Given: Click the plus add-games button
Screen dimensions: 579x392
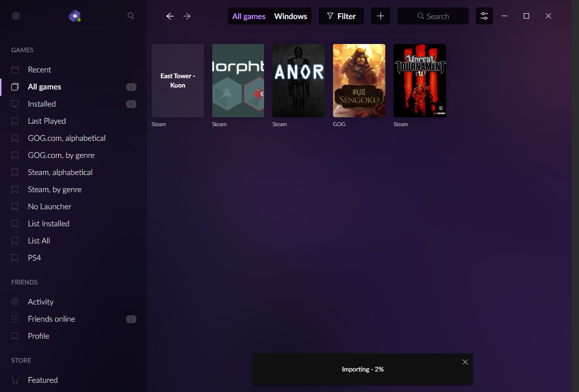Looking at the screenshot, I should point(380,16).
